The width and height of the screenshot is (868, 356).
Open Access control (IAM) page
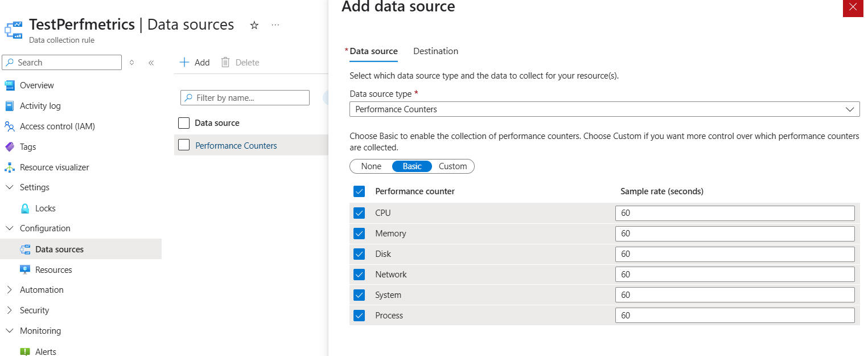click(57, 126)
